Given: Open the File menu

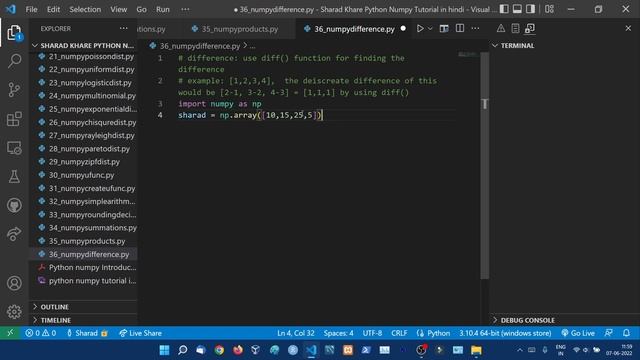Looking at the screenshot, I should [x=31, y=9].
